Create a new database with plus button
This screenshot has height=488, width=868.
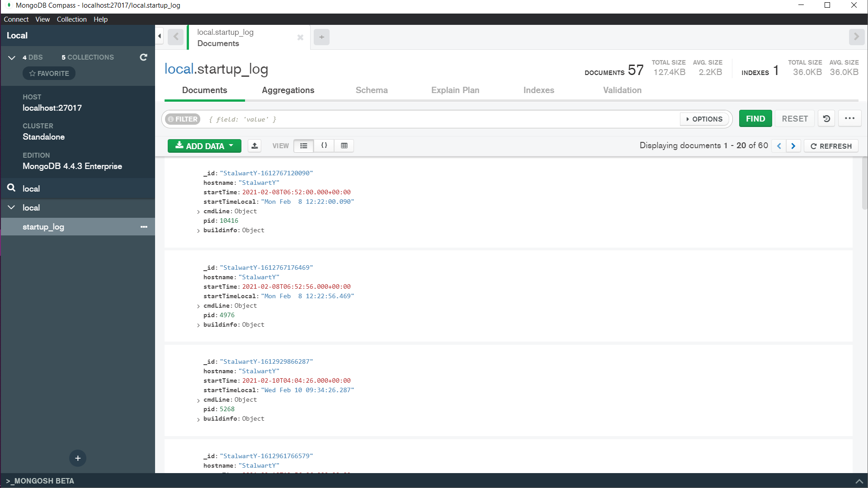[78, 458]
